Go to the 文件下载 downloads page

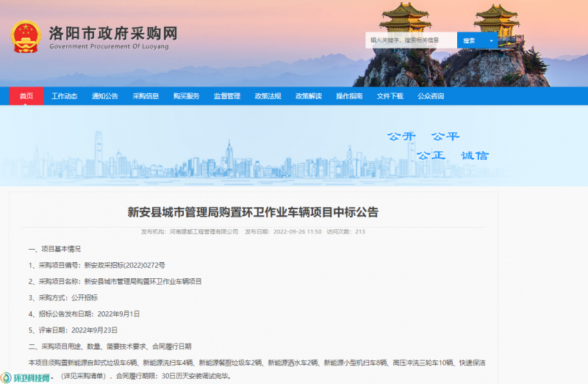click(x=390, y=96)
